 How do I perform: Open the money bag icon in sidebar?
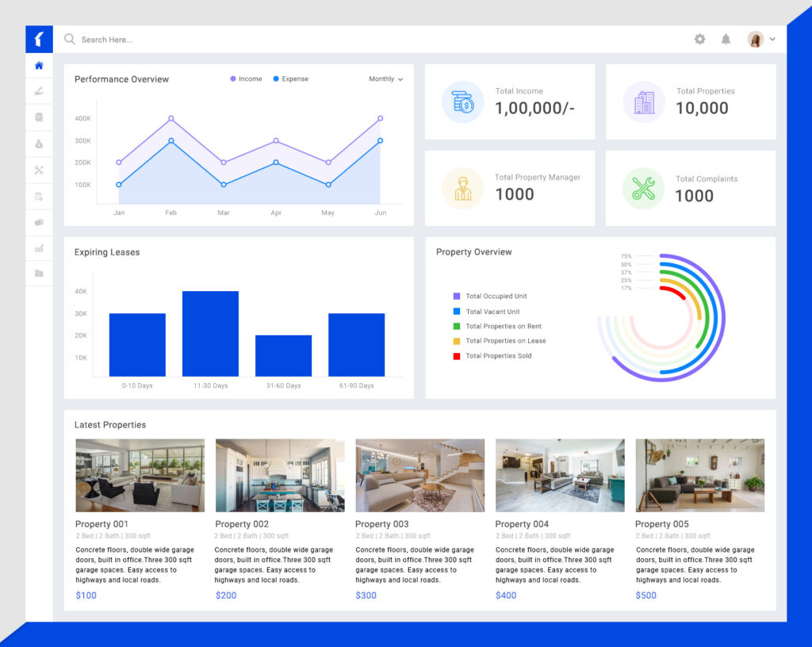coord(39,144)
